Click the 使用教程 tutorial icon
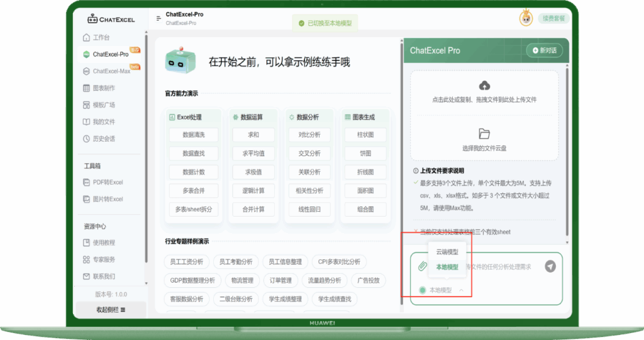 (86, 242)
